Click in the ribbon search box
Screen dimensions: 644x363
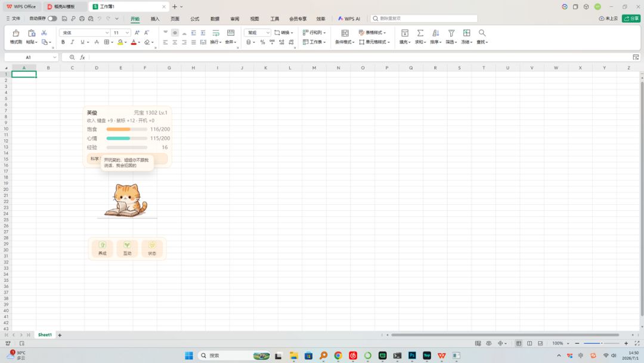coord(424,19)
